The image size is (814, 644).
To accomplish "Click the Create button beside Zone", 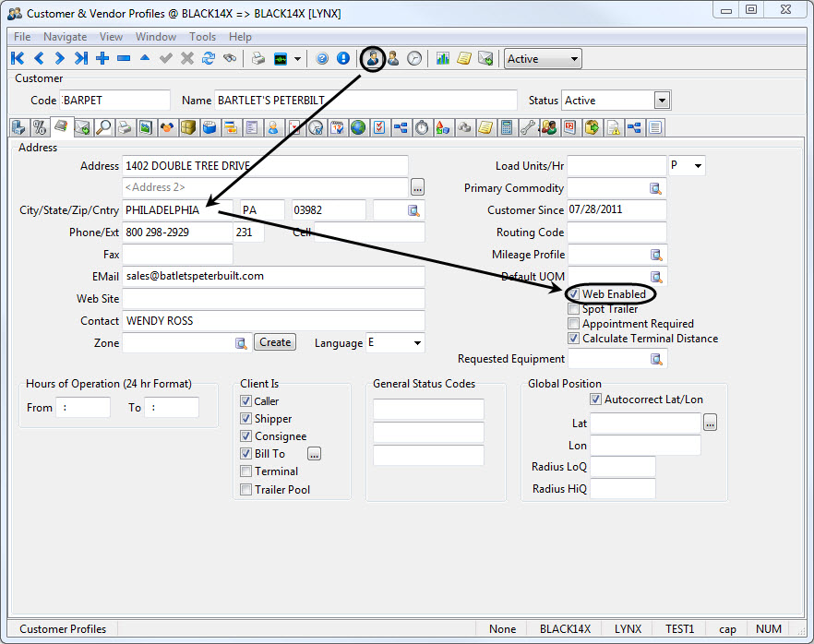I will (x=275, y=342).
